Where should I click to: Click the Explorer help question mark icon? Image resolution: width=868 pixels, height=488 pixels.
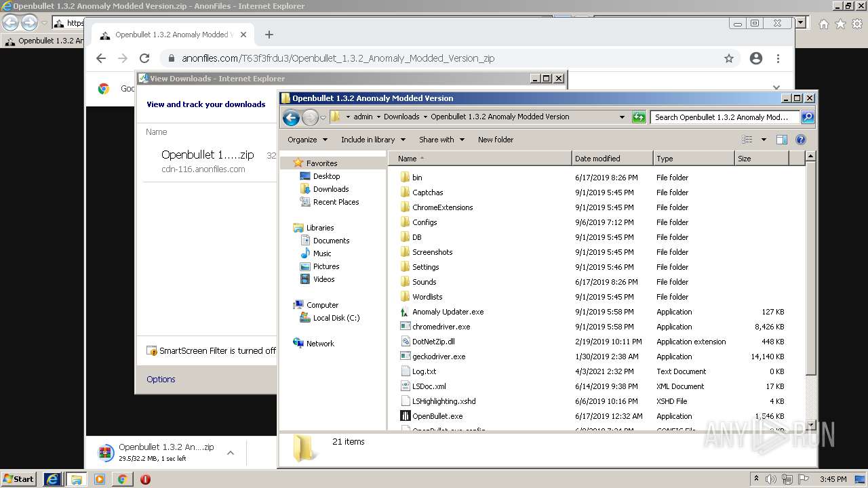[x=800, y=140]
